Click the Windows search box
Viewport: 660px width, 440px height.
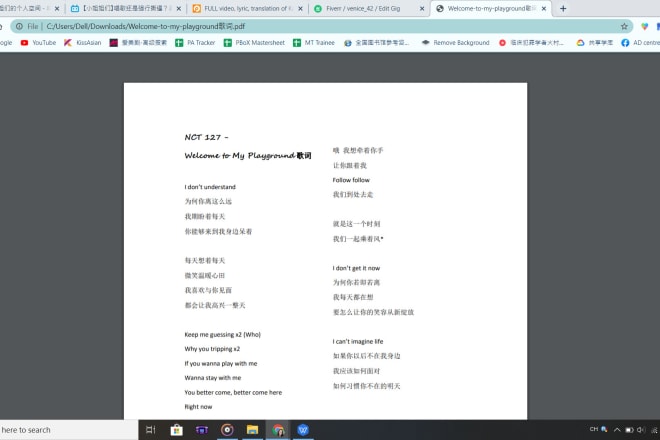tap(69, 430)
